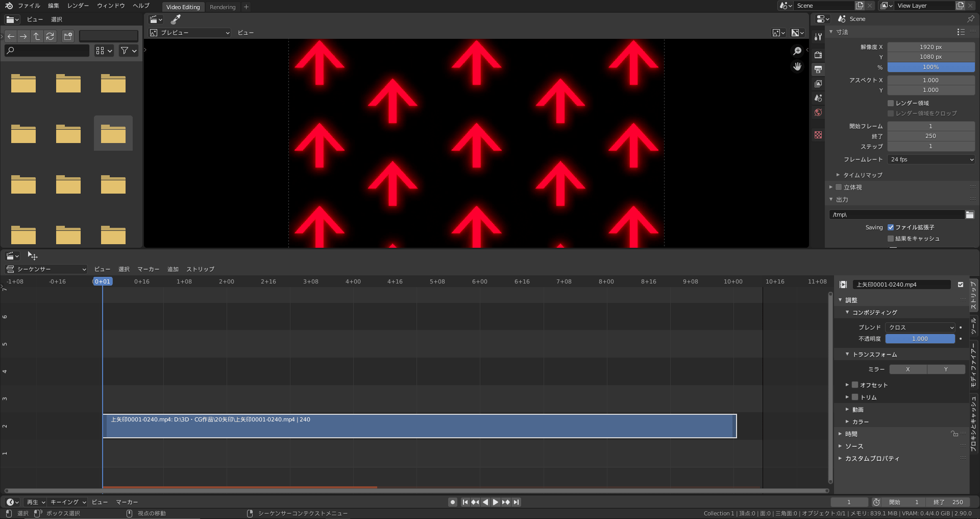Open presets list of Dimensions panel
The width and height of the screenshot is (980, 519).
click(961, 32)
